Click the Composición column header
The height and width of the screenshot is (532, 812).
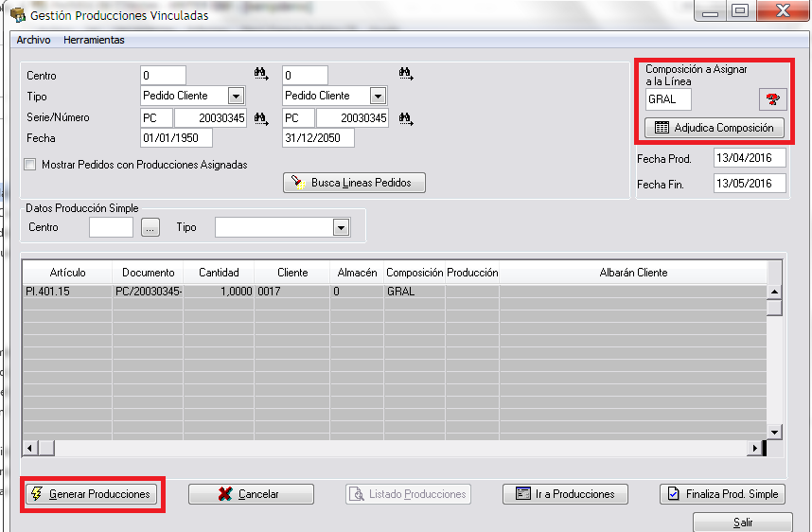tap(415, 273)
